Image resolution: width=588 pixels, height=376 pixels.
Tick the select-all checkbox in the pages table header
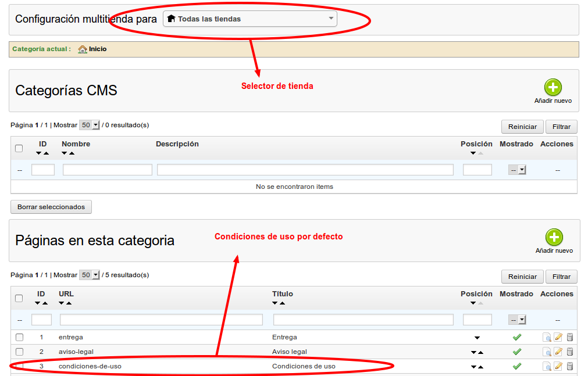(19, 298)
